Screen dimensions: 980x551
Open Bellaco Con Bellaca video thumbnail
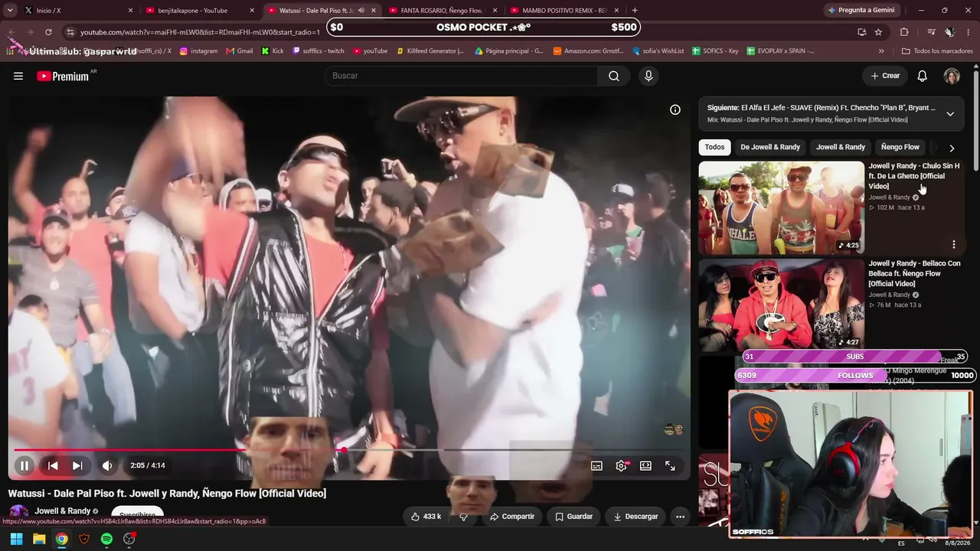coord(781,305)
